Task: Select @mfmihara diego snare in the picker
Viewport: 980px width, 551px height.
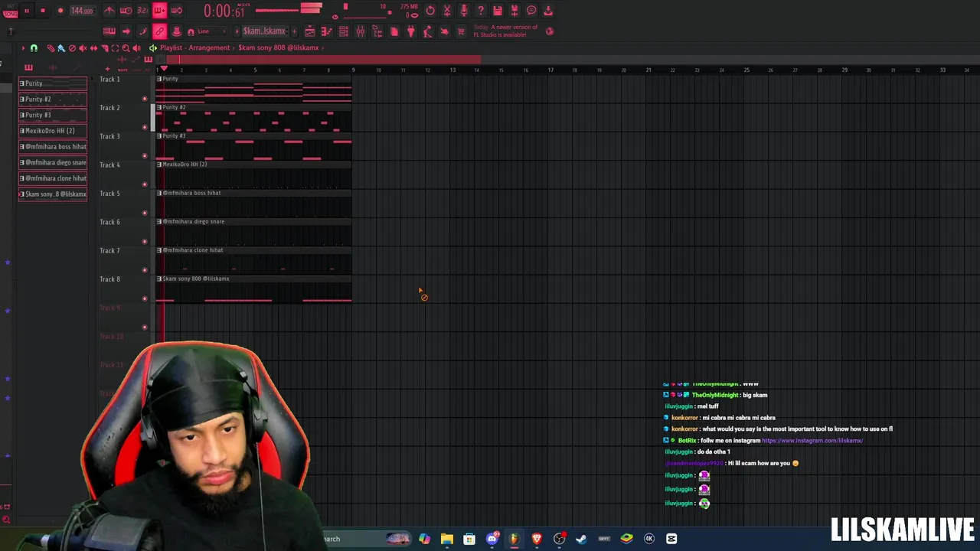Action: [53, 162]
